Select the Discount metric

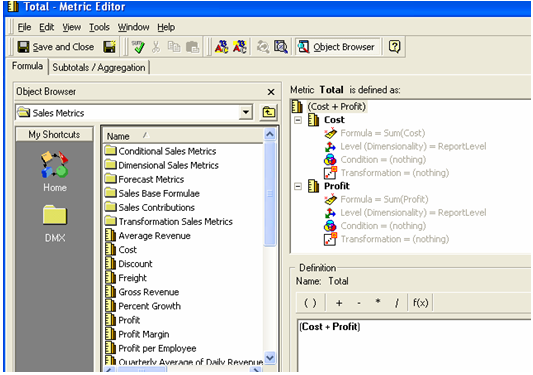click(128, 264)
